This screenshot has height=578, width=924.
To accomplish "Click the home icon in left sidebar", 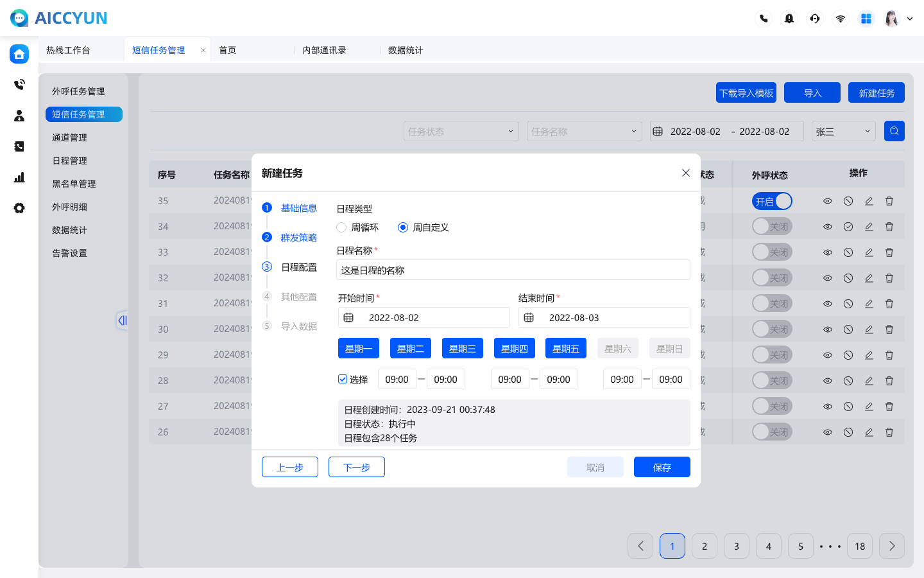I will (x=19, y=54).
